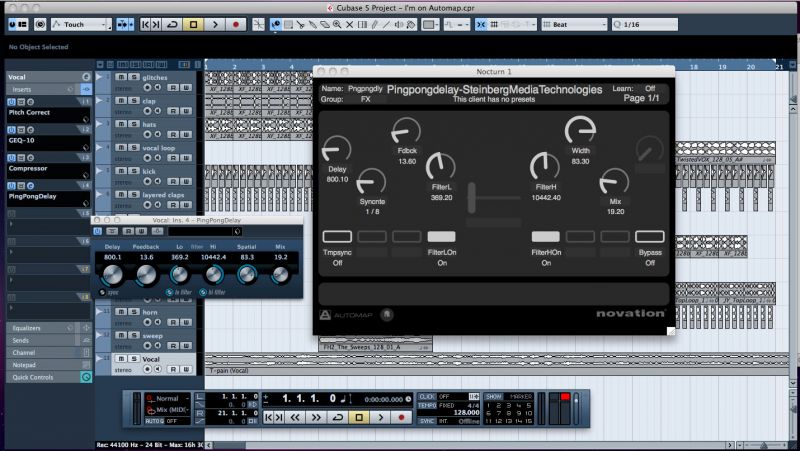Open the Grid type Beat dropdown

point(574,24)
